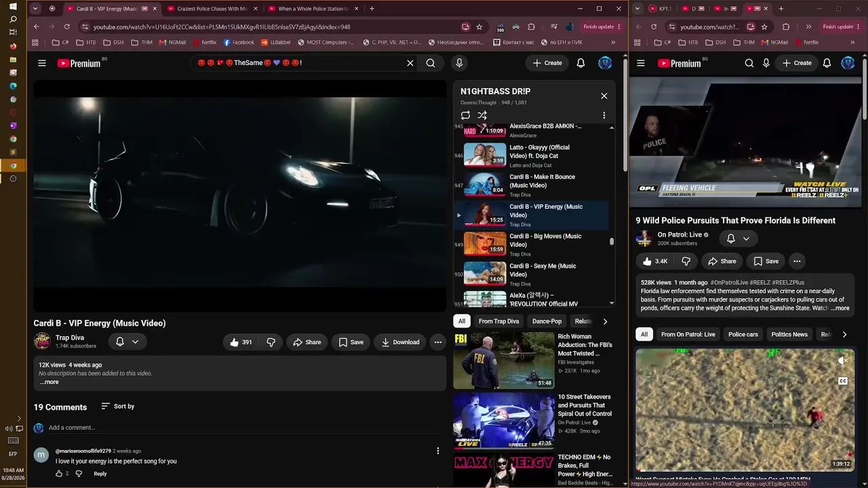Show hidden system tray icons
The height and width of the screenshot is (488, 868).
(x=18, y=418)
